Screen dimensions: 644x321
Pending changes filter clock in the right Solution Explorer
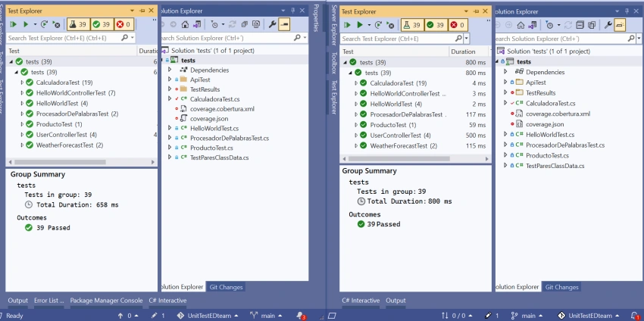pos(550,25)
